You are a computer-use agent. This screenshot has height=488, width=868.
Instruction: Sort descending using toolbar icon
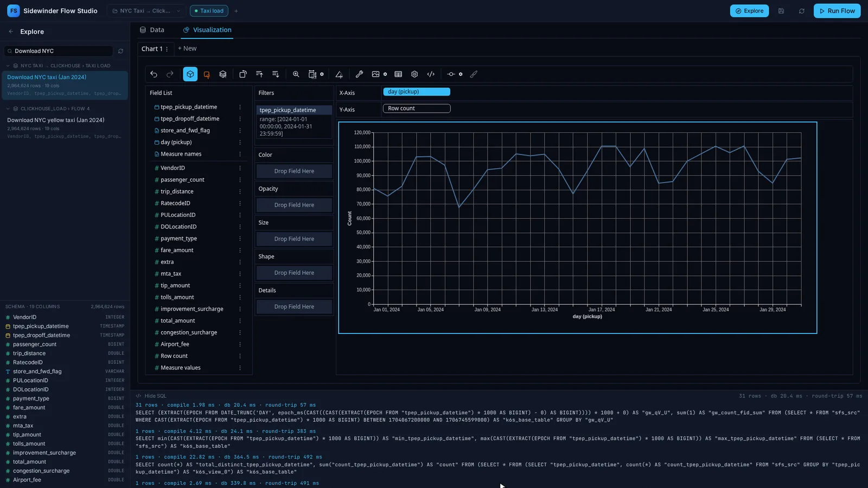coord(276,74)
